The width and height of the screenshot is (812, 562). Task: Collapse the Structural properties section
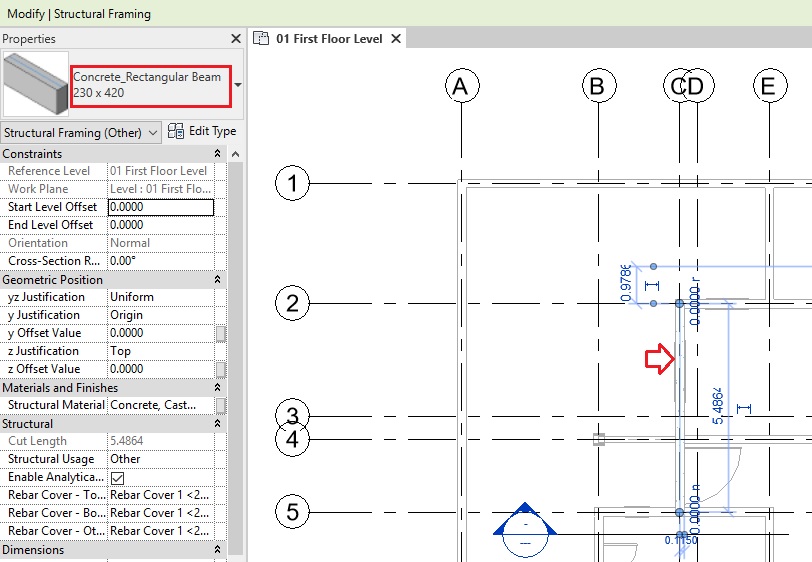(x=217, y=424)
